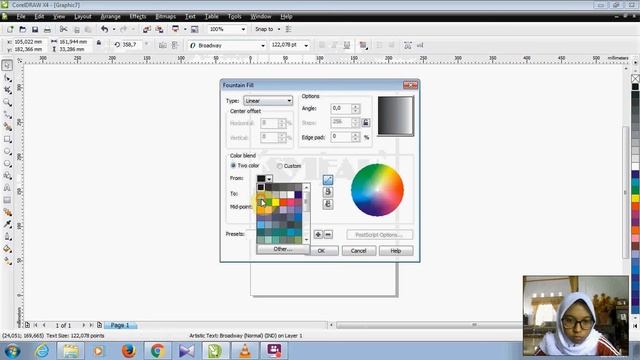Click the Cut scissors icon
Viewport: 640px width, 360px height.
tap(63, 29)
